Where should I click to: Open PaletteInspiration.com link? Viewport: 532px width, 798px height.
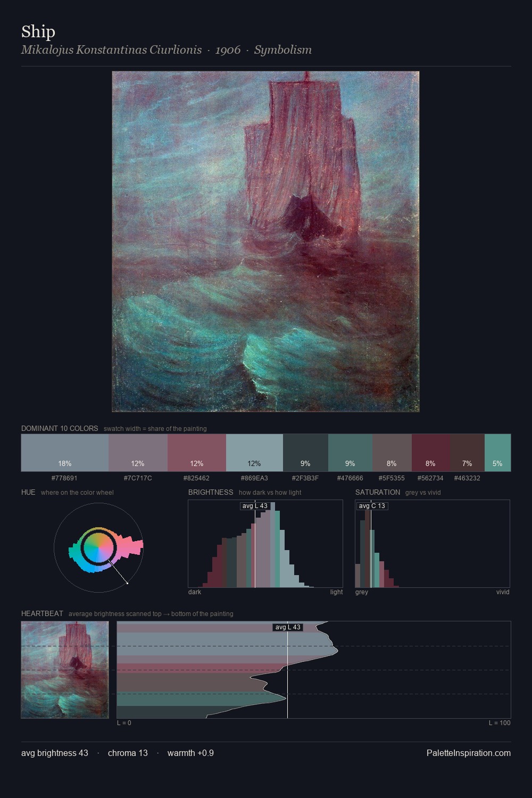(x=469, y=753)
